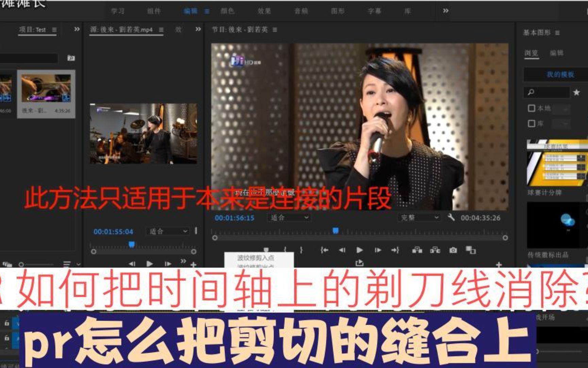Screen dimensions: 588x368
Task: Switch to the 学习 workspace
Action: pos(118,11)
